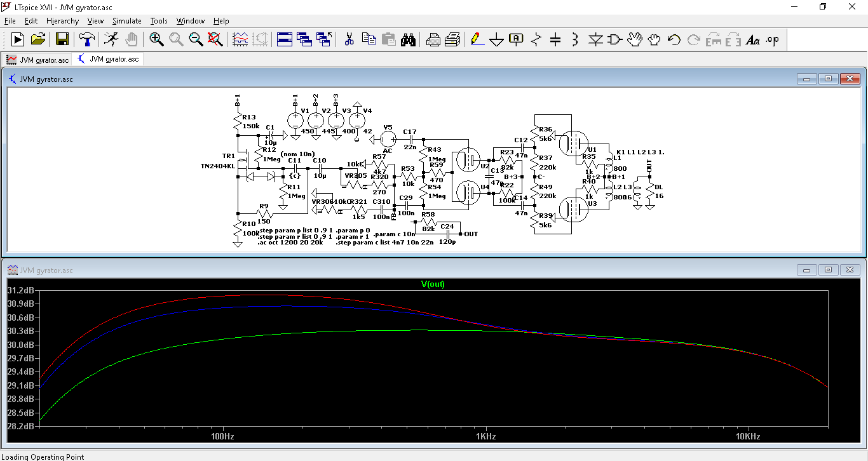Select the Resistor component tool
868x461 pixels.
coord(536,39)
